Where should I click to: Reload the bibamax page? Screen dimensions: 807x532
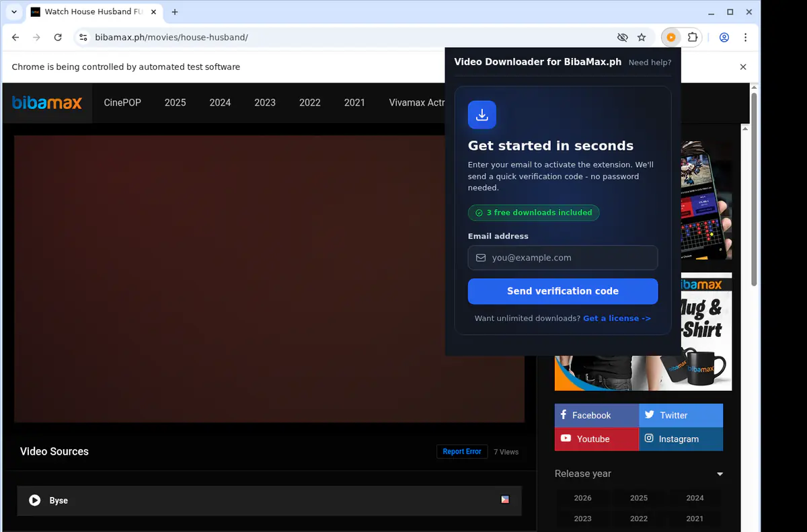58,38
